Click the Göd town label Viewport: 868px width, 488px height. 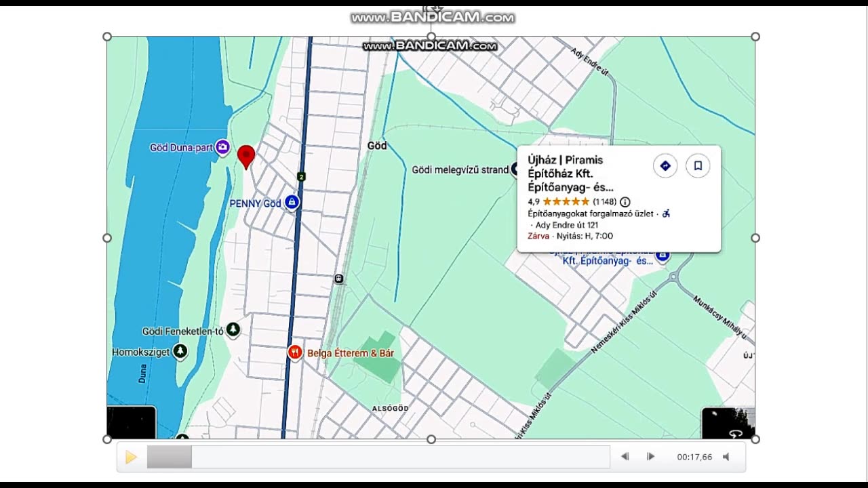(377, 146)
